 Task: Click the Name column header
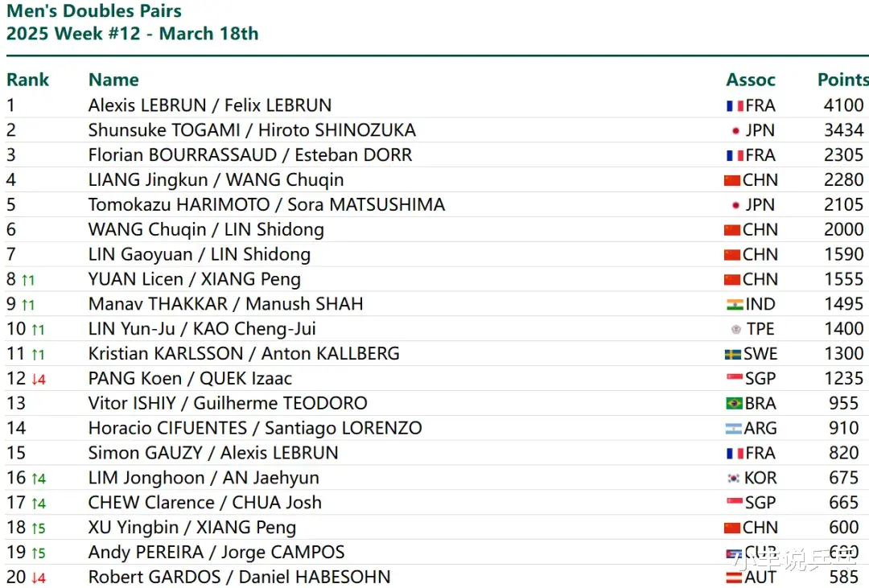[113, 80]
